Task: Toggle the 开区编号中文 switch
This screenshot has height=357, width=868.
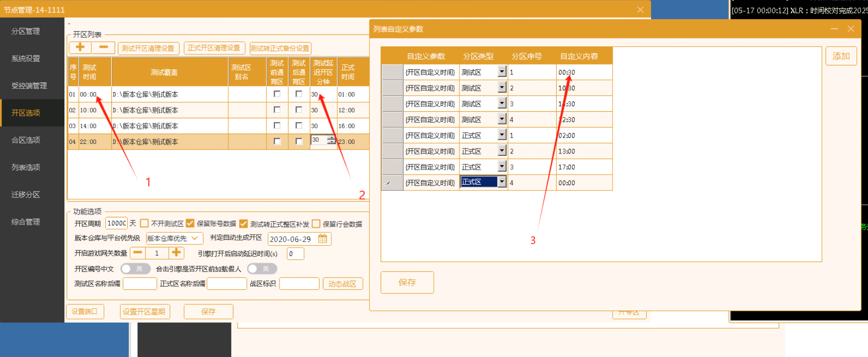Action: 135,269
